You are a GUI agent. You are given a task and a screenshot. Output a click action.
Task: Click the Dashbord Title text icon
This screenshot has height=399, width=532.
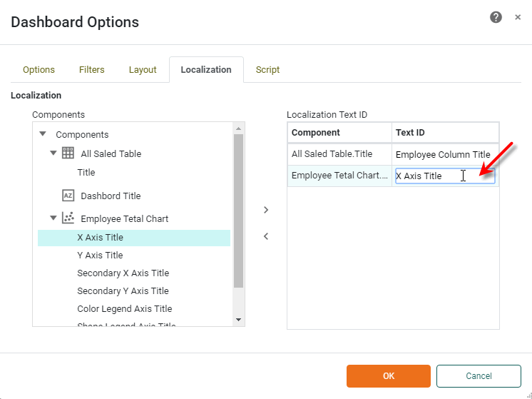tap(68, 196)
